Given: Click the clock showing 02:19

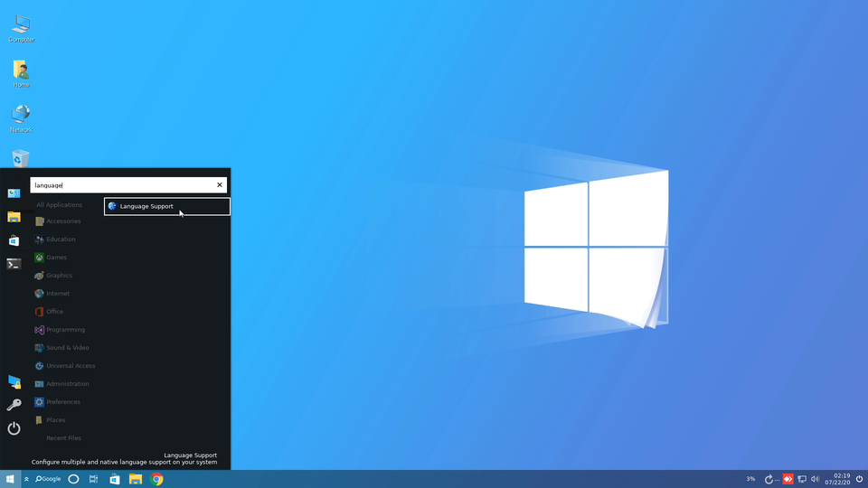Looking at the screenshot, I should pyautogui.click(x=837, y=479).
